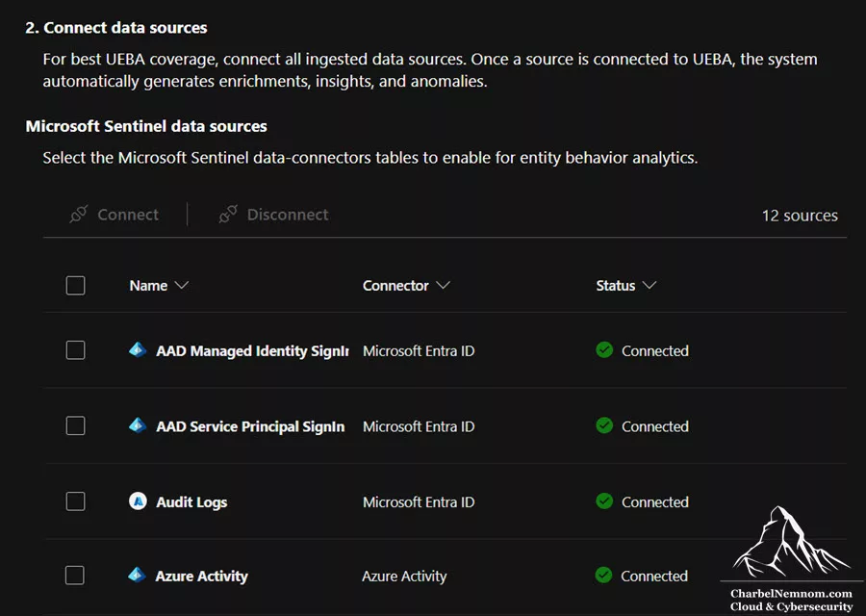Click green check icon for Azure Activity
This screenshot has width=866, height=616.
click(x=603, y=576)
